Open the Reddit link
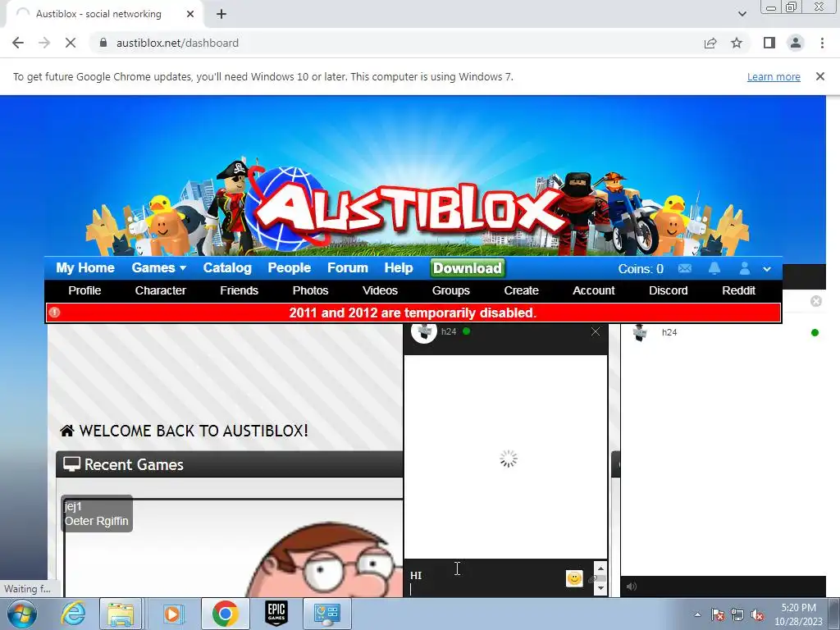Viewport: 840px width, 630px height. [738, 290]
